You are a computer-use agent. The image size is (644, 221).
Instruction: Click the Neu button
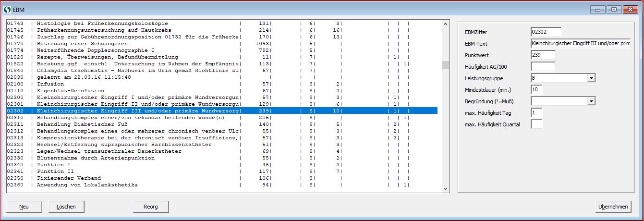[24, 207]
